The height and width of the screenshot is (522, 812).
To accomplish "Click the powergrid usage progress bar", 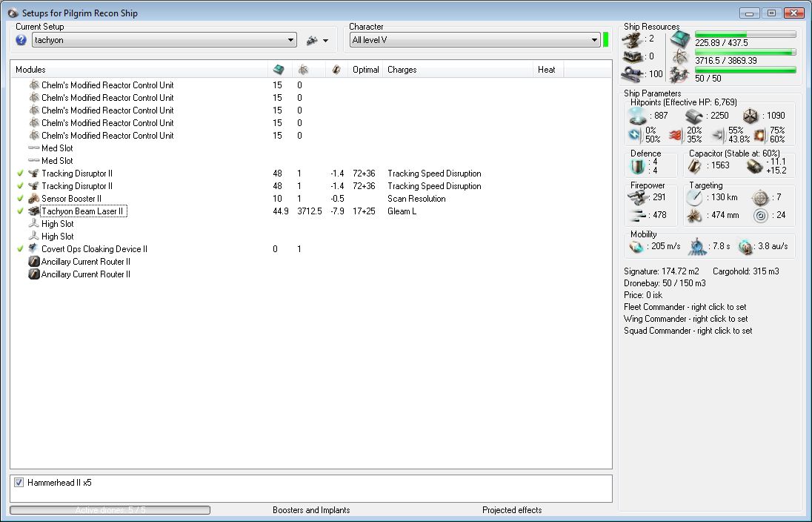I will [x=745, y=52].
